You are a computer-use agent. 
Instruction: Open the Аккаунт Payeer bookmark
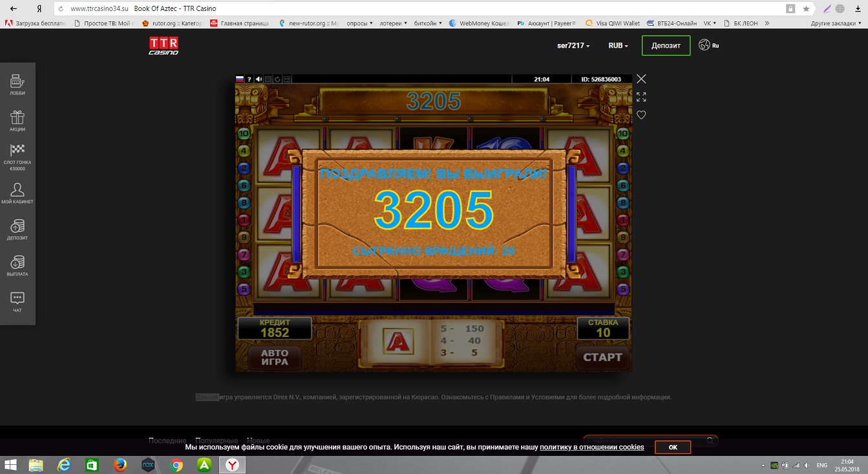coord(545,23)
